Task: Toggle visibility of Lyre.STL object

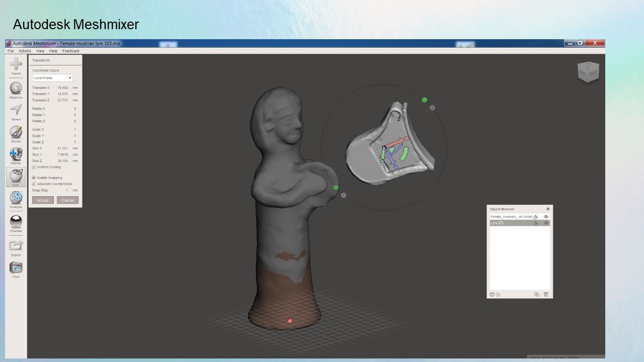Action: 546,223
